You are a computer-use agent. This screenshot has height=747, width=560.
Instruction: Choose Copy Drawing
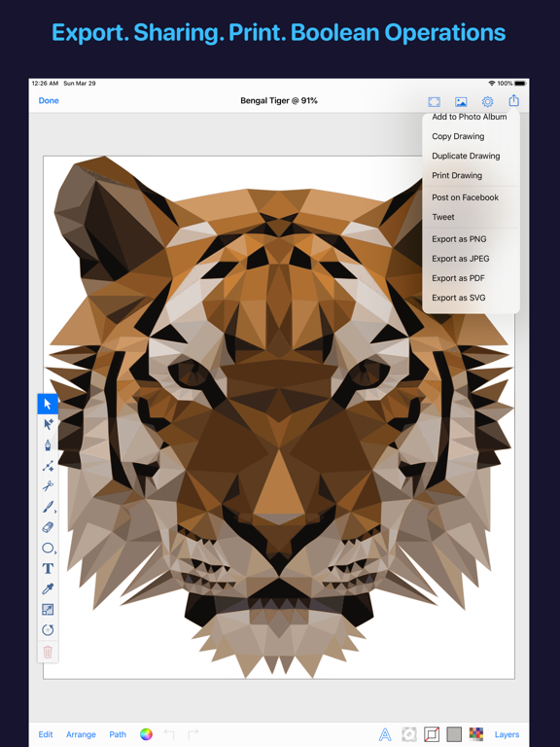point(458,136)
